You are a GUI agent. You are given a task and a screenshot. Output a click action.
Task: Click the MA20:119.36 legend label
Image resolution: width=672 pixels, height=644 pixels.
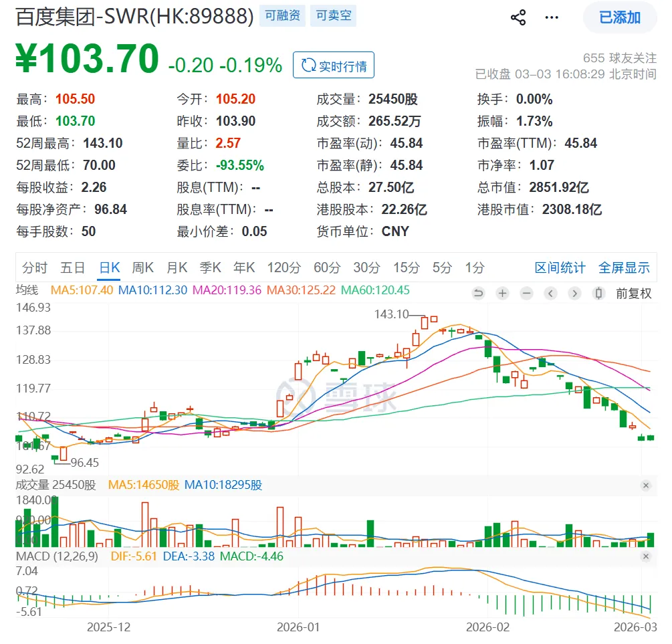click(x=227, y=290)
